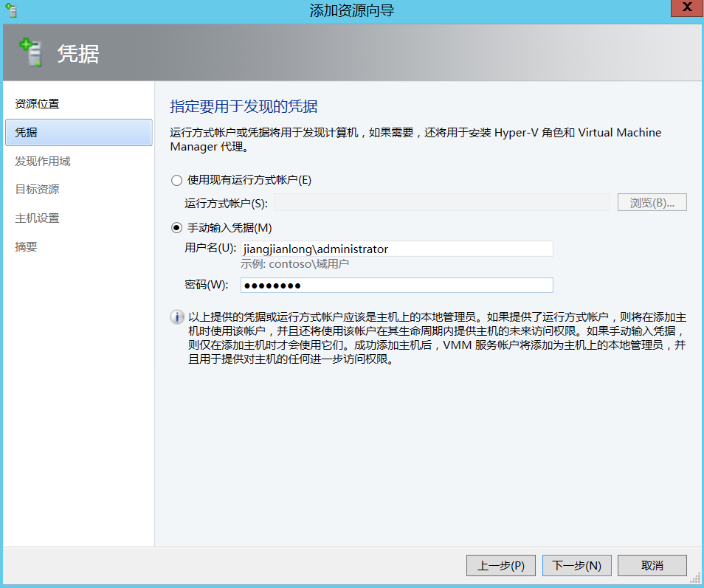Viewport: 704px width, 588px height.
Task: Click the 运行方式帐户(S) input field
Action: [x=442, y=202]
